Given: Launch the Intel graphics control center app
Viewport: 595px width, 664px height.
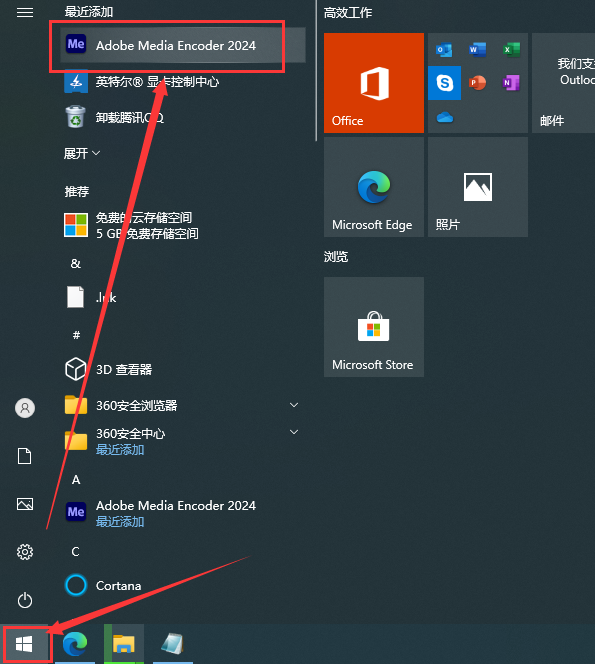Looking at the screenshot, I should coord(183,81).
